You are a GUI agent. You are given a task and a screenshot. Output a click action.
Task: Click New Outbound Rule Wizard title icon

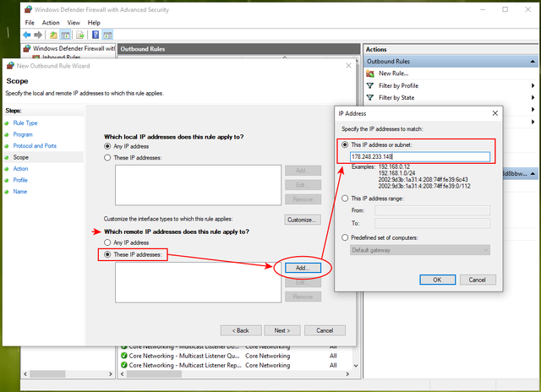(x=10, y=66)
